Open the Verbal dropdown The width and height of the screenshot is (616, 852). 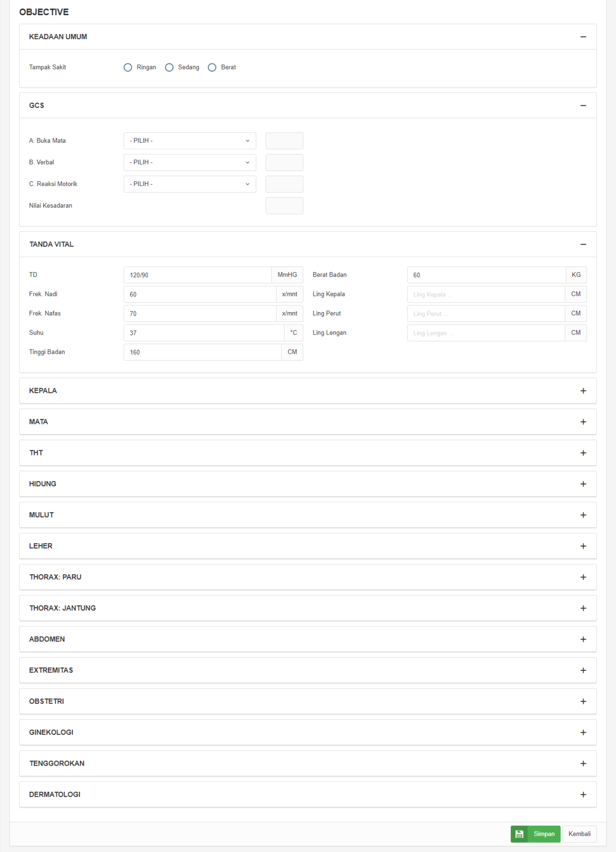coord(190,162)
